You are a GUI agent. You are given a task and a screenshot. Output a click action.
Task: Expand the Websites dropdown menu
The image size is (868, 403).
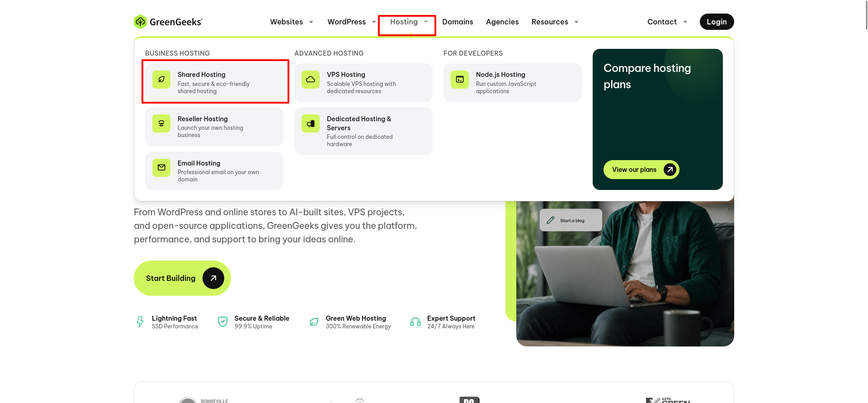tap(292, 22)
